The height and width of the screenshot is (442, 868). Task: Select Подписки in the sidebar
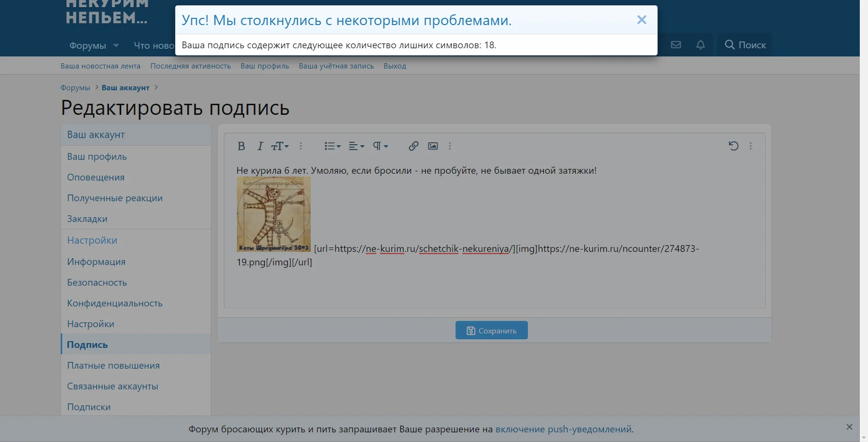pos(89,407)
